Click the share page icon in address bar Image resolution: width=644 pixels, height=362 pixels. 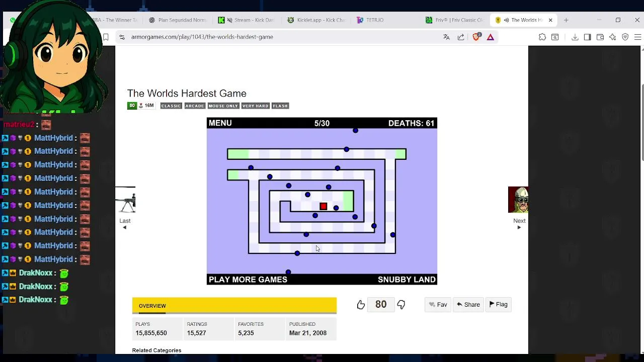pos(461,37)
